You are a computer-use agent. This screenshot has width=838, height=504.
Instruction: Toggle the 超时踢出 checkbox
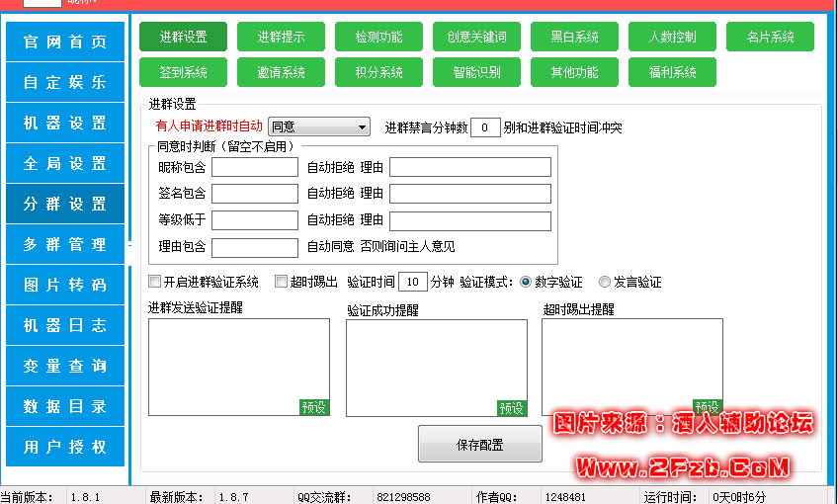click(x=282, y=282)
